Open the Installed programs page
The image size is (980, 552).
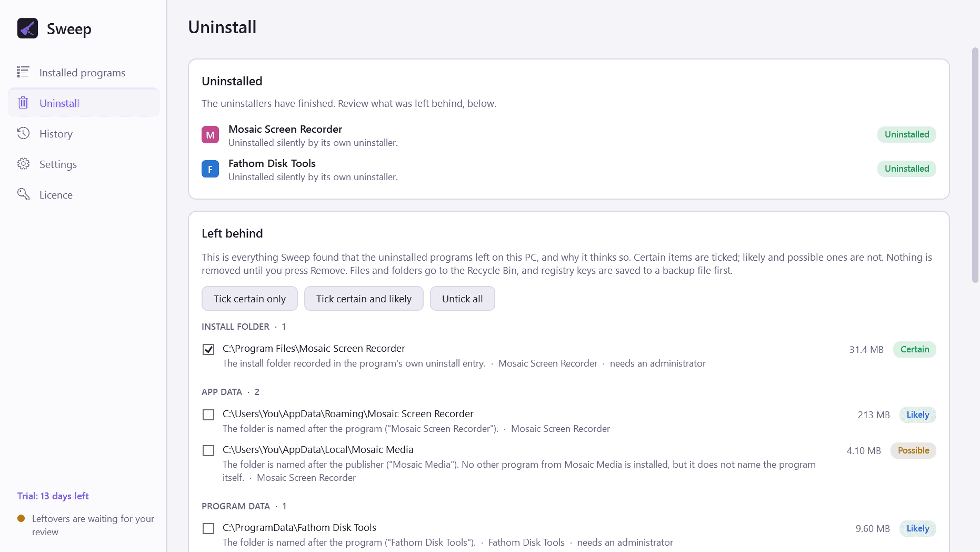[x=84, y=72]
